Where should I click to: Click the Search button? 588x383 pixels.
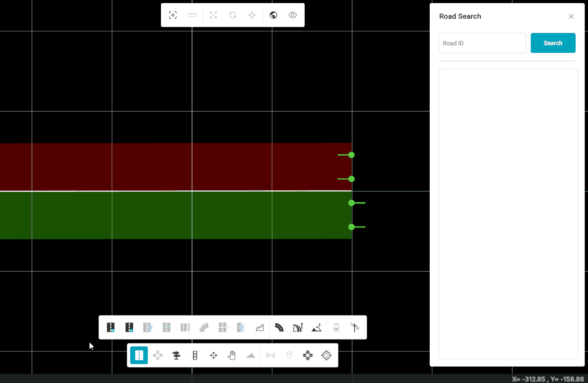point(553,43)
